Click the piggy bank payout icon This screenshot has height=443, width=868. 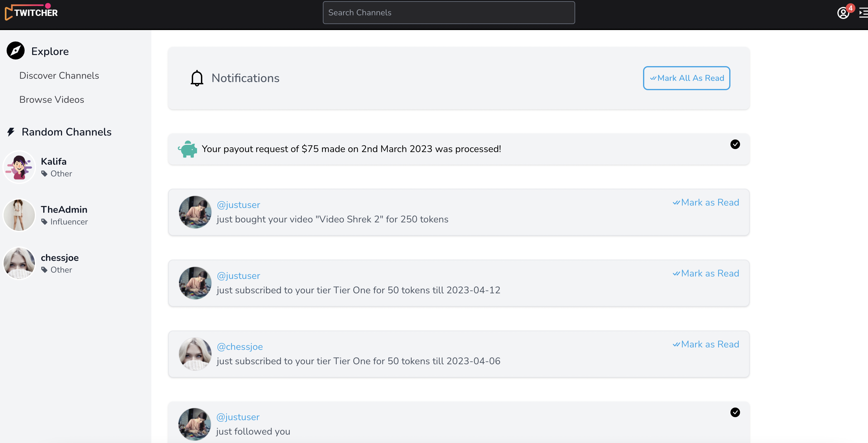187,149
